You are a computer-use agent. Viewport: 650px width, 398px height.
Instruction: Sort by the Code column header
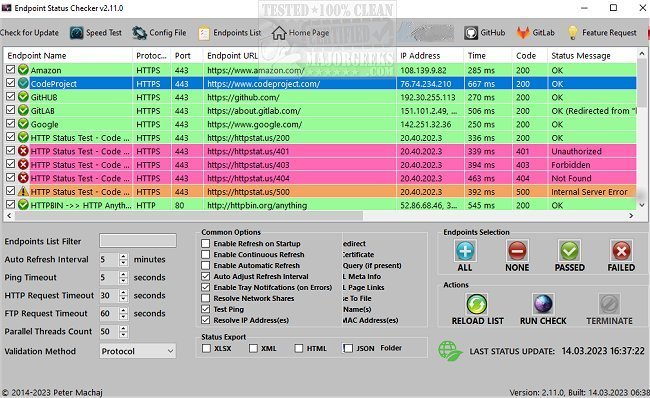coord(530,56)
